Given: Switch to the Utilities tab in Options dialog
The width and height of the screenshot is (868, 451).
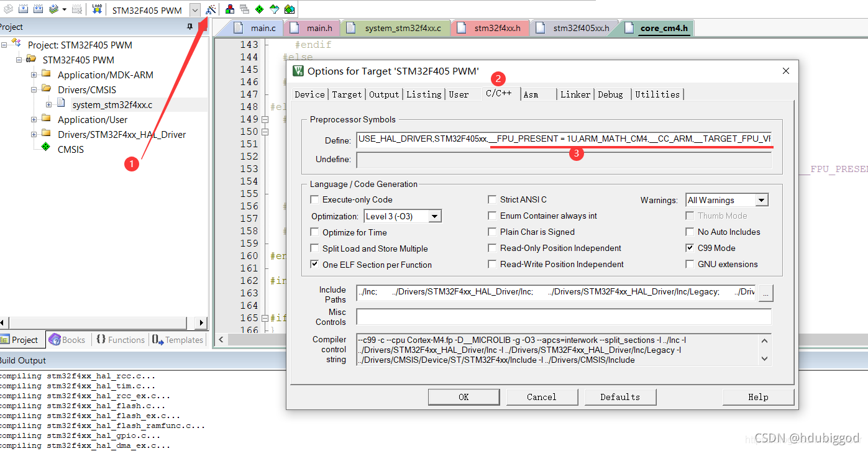Looking at the screenshot, I should pyautogui.click(x=657, y=94).
